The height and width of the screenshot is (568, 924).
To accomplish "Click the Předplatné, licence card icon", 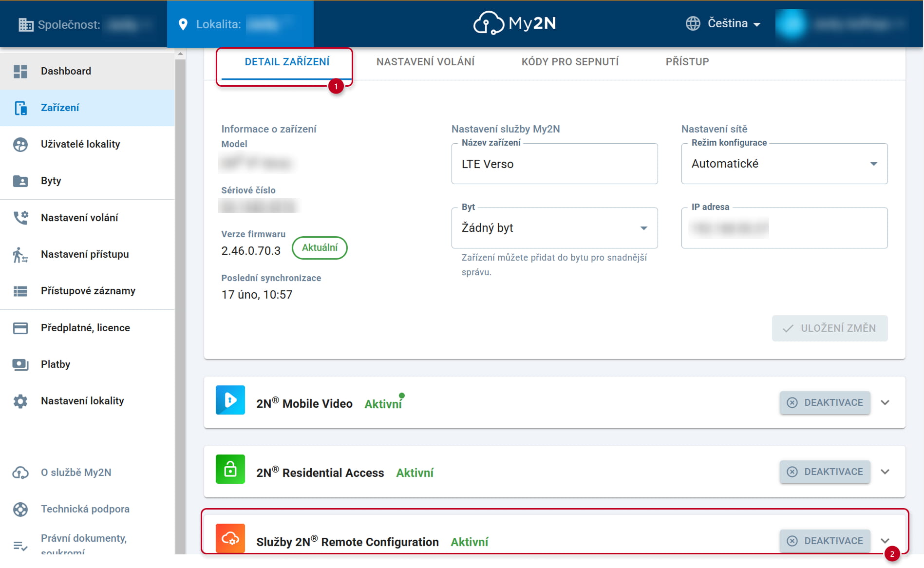I will click(20, 328).
